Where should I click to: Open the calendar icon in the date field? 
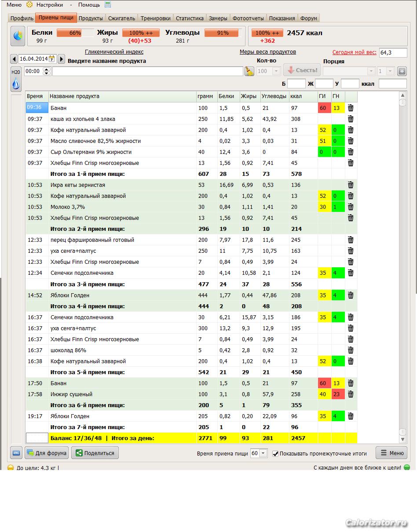(x=52, y=59)
